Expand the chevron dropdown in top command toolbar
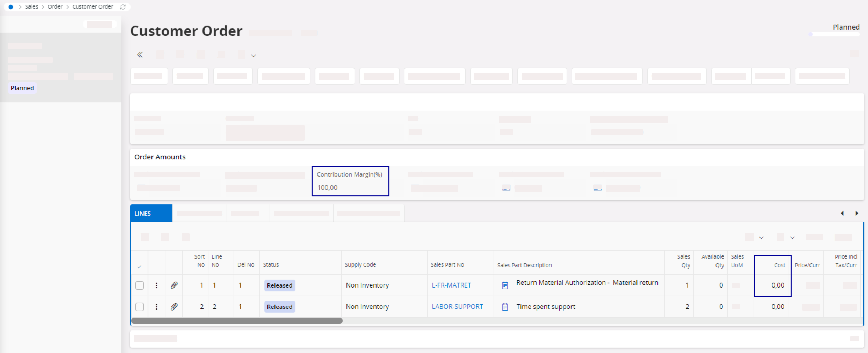The width and height of the screenshot is (868, 353). tap(254, 56)
